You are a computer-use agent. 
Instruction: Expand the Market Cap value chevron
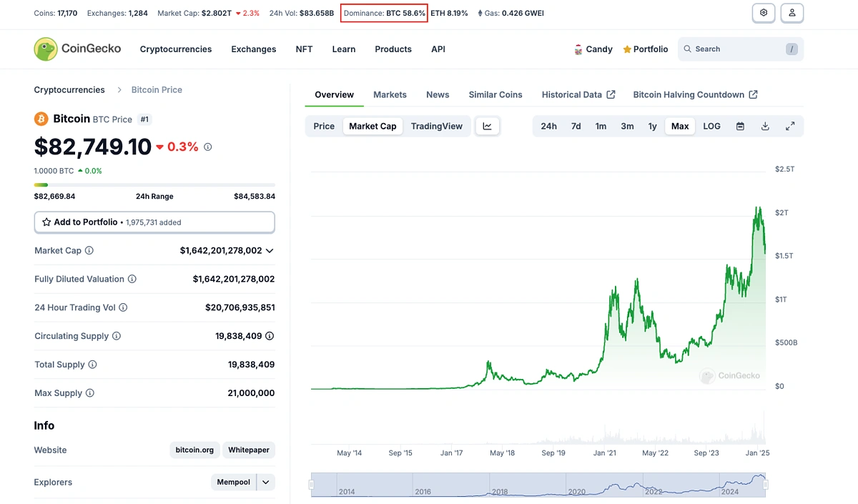tap(270, 251)
